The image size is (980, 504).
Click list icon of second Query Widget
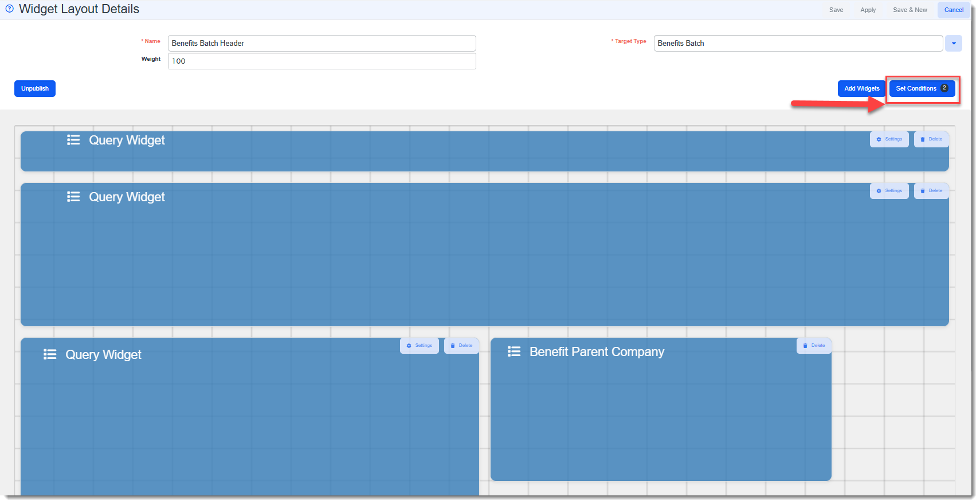(73, 197)
